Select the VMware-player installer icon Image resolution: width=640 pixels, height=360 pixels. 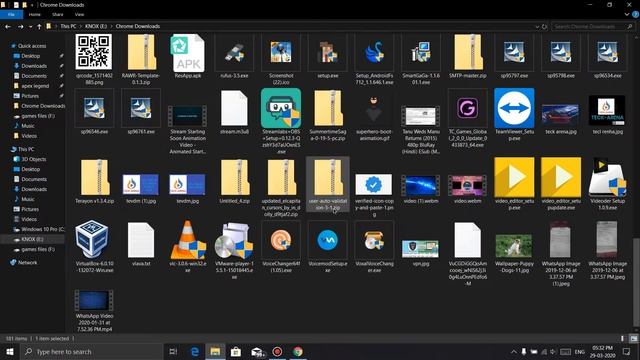tap(234, 241)
